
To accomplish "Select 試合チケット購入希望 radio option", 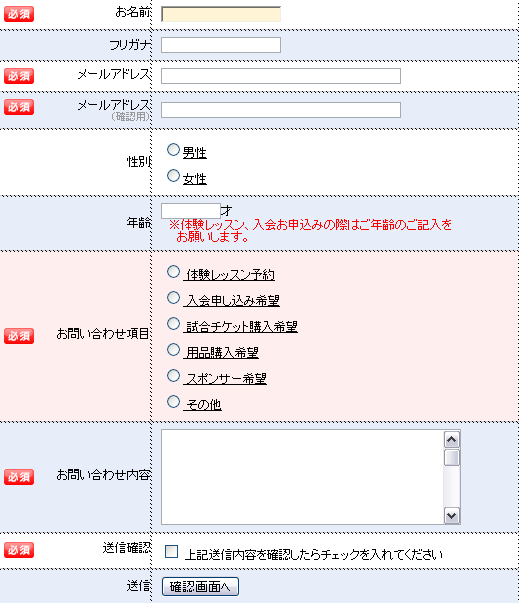I will (173, 323).
